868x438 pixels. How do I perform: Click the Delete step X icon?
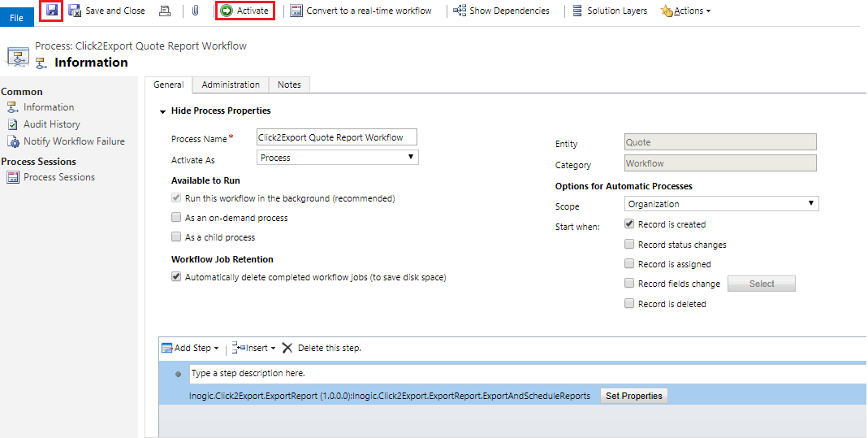(x=287, y=348)
